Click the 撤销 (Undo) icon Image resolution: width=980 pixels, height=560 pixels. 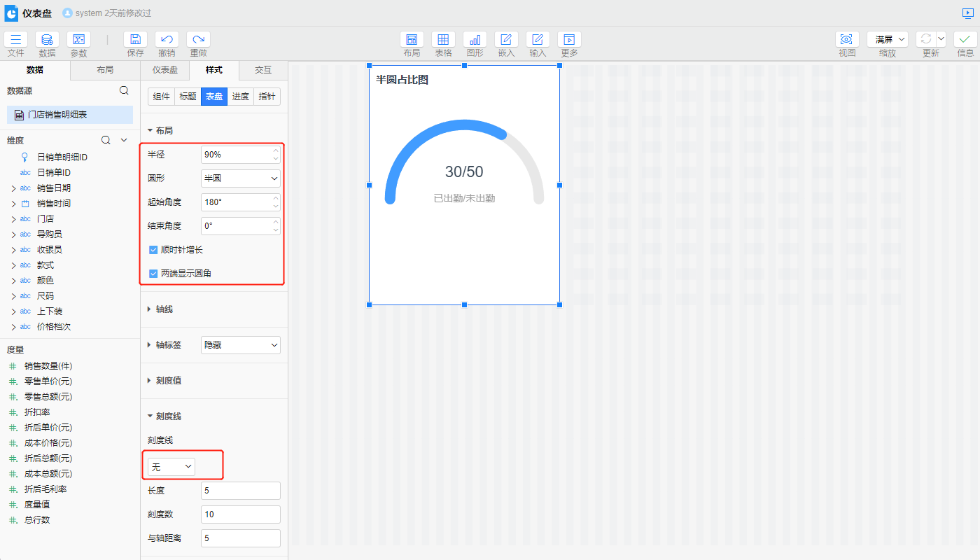(x=167, y=40)
